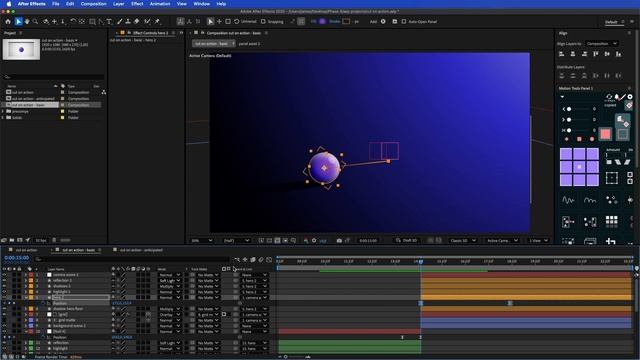This screenshot has width=640, height=360.
Task: Click snapshot camera icon under viewer
Action: [x=339, y=240]
